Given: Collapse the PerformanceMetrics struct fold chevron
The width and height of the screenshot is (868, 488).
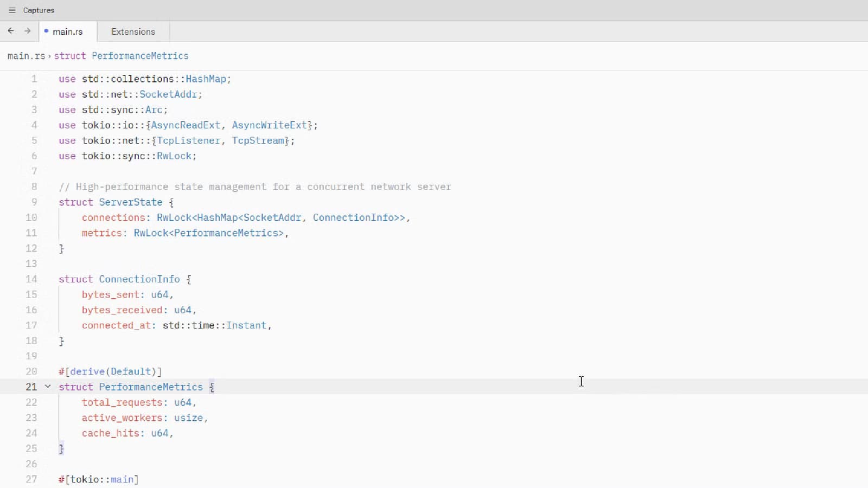Looking at the screenshot, I should point(48,387).
